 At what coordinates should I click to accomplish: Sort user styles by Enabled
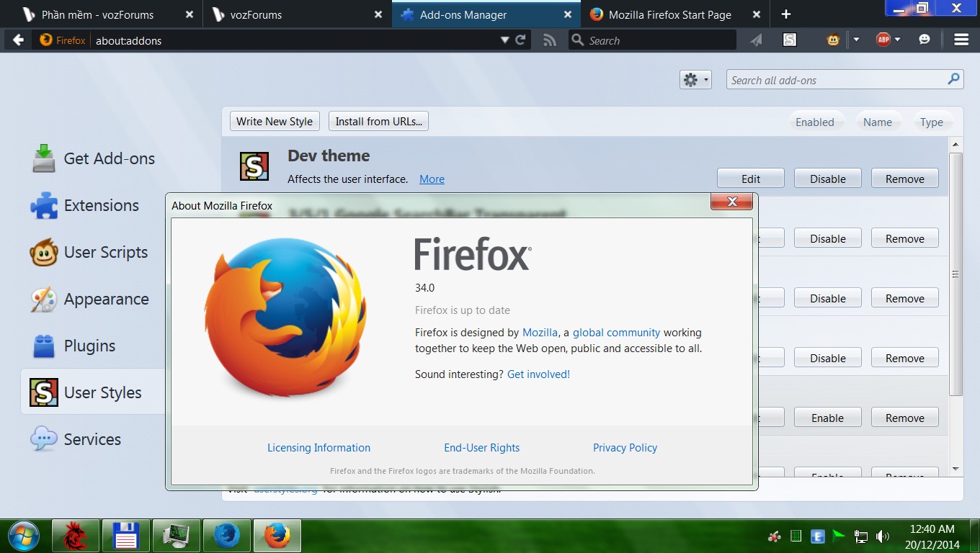[x=815, y=122]
